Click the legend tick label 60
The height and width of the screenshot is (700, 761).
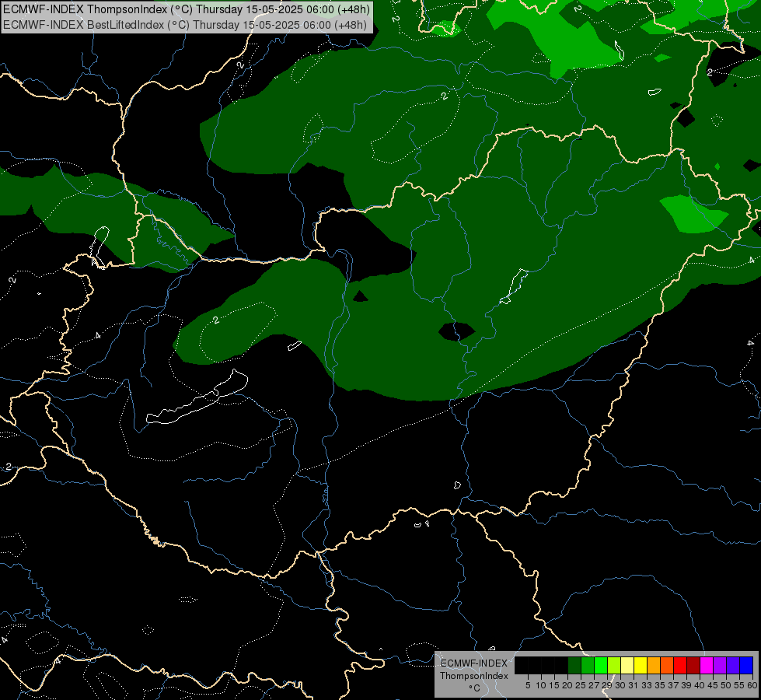752,685
